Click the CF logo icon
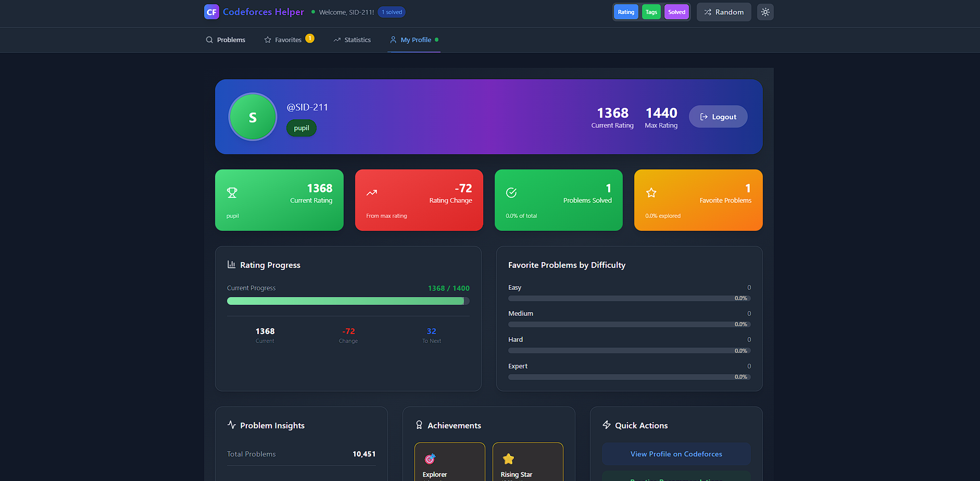The image size is (980, 481). (211, 11)
